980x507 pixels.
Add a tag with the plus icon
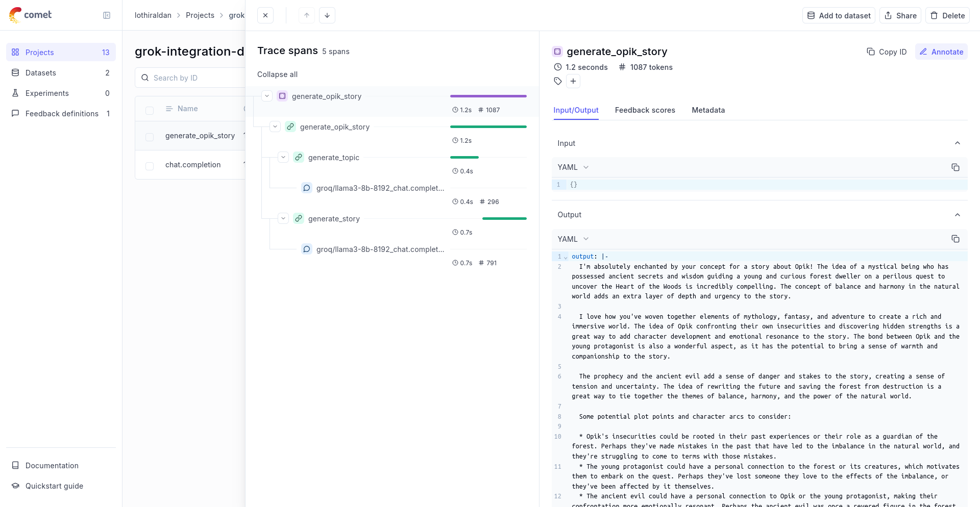pyautogui.click(x=573, y=81)
